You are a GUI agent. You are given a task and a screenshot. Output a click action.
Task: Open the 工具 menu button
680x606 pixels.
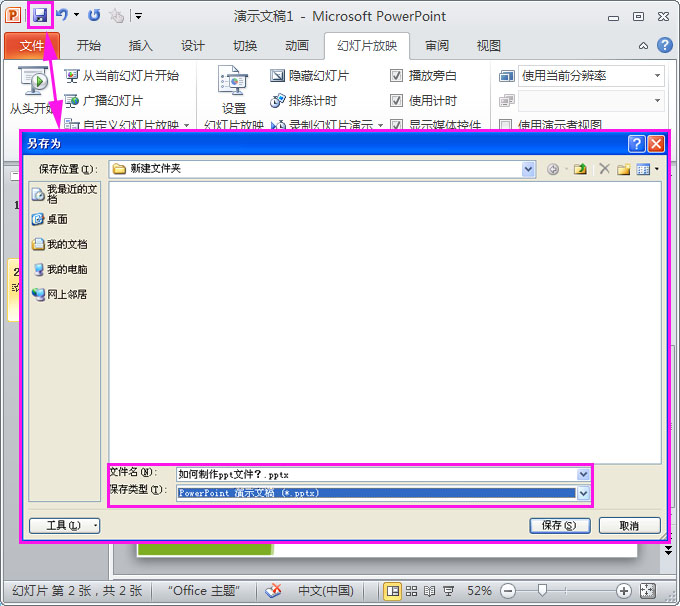click(64, 526)
